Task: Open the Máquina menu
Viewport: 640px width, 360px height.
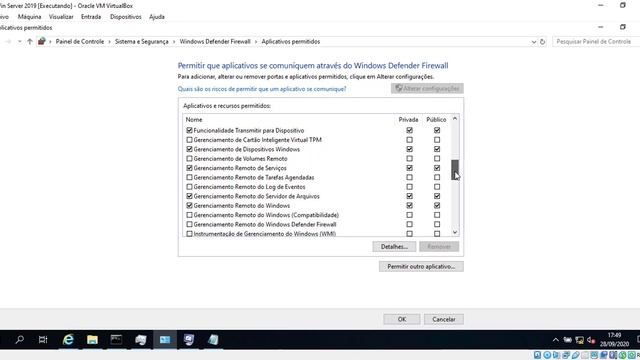Action: pyautogui.click(x=29, y=17)
